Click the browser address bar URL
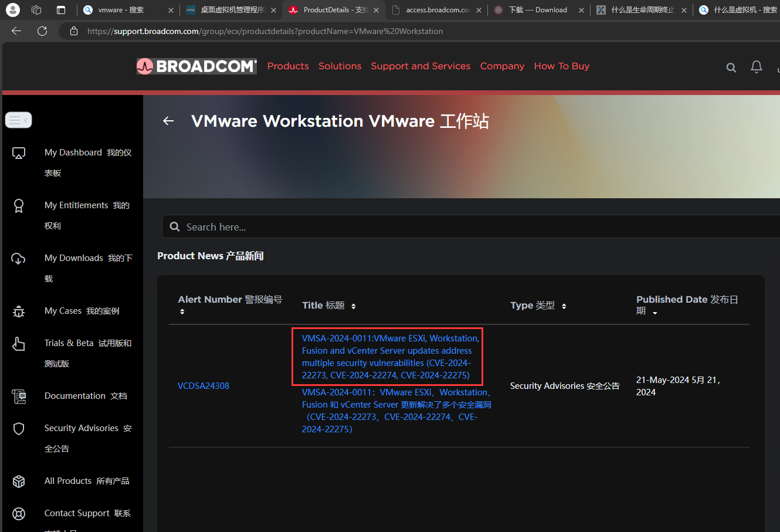 [x=265, y=31]
